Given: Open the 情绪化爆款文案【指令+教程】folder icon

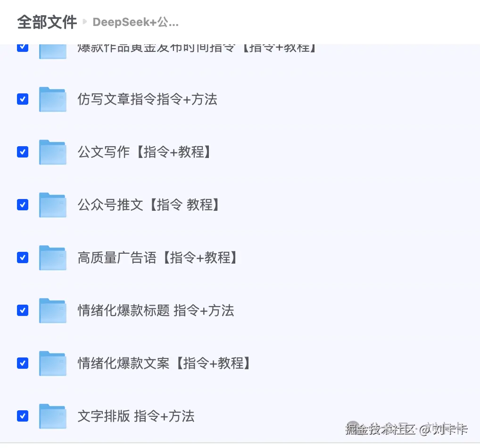Looking at the screenshot, I should (x=52, y=363).
